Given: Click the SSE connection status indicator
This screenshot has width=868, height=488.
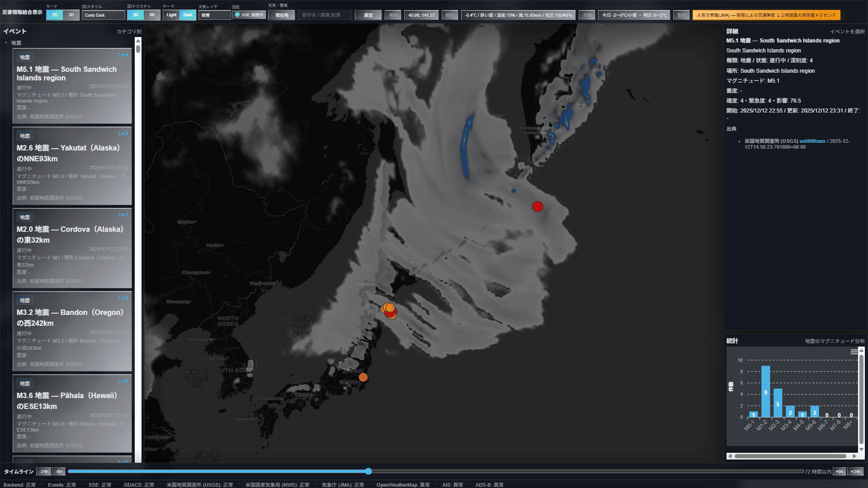Looking at the screenshot, I should coord(249,15).
